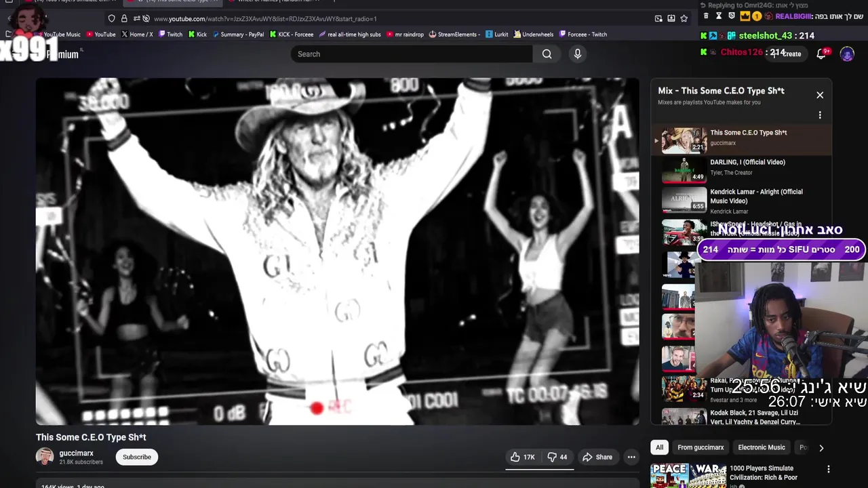
Task: Click the 17K likes count
Action: pos(530,457)
